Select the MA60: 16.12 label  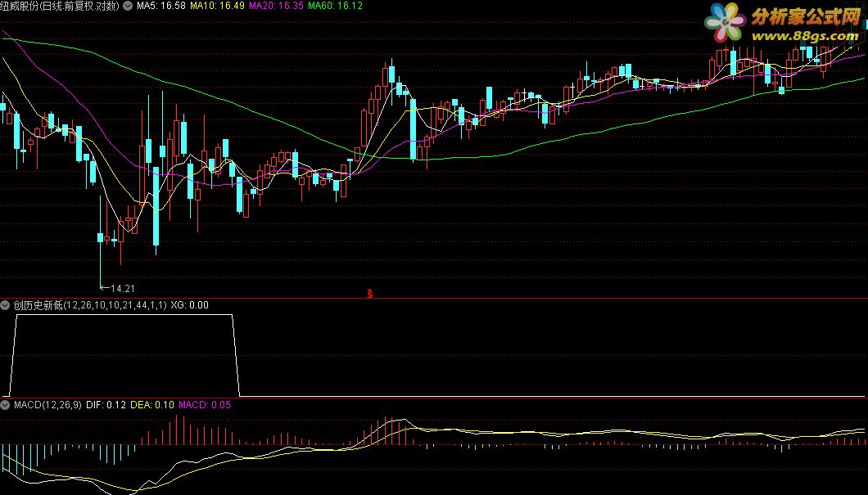coord(335,6)
